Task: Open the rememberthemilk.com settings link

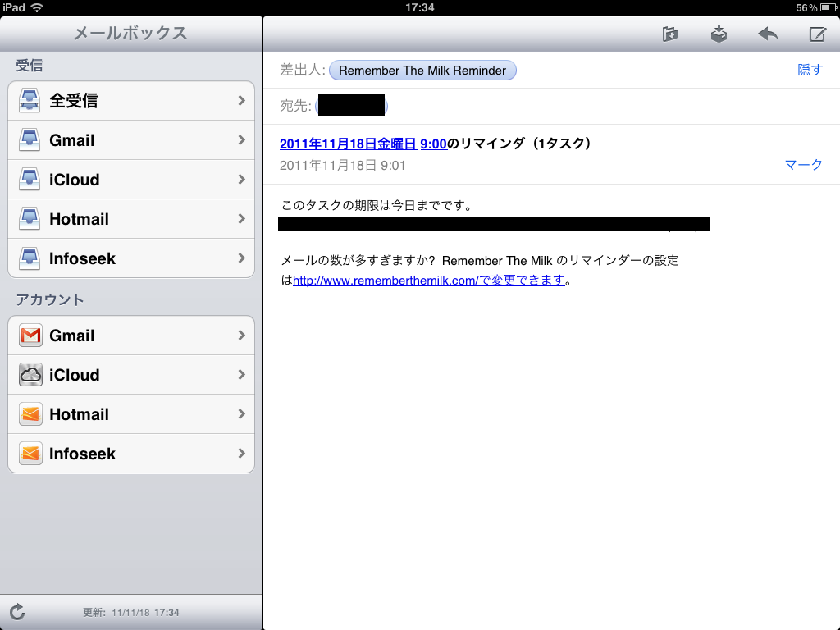Action: (428, 281)
